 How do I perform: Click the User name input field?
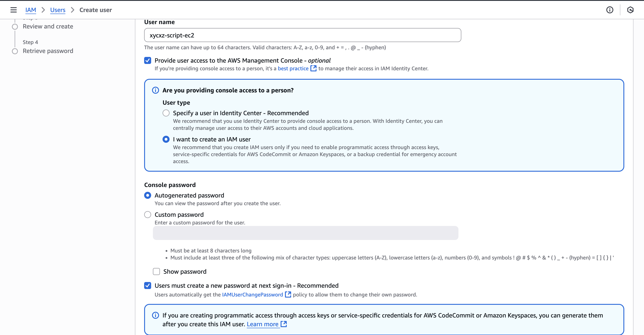tap(303, 35)
